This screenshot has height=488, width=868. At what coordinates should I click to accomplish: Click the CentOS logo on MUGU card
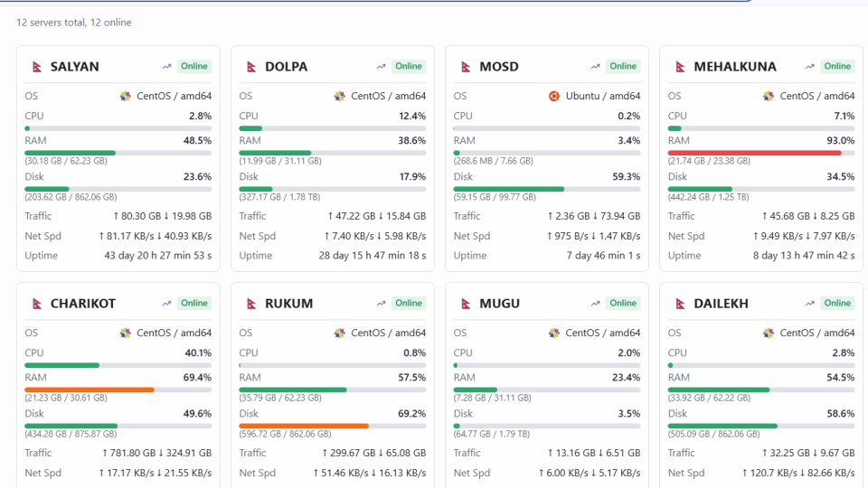click(x=553, y=333)
